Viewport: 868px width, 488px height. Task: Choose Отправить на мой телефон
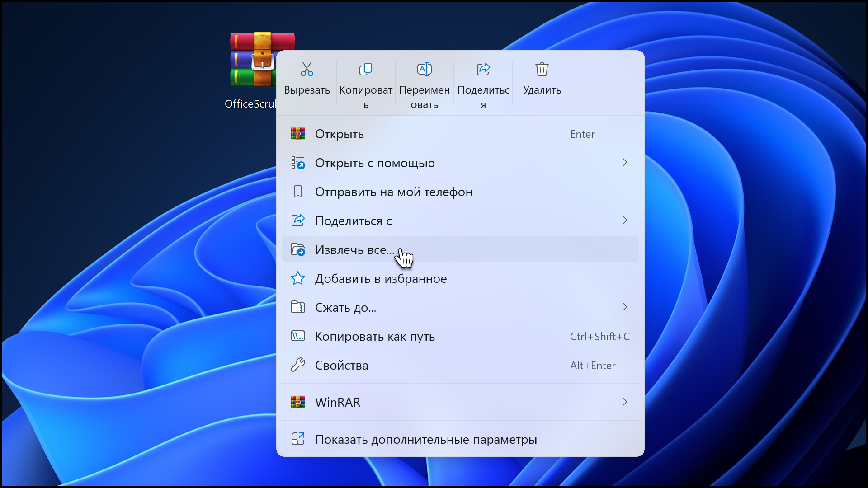pyautogui.click(x=393, y=192)
